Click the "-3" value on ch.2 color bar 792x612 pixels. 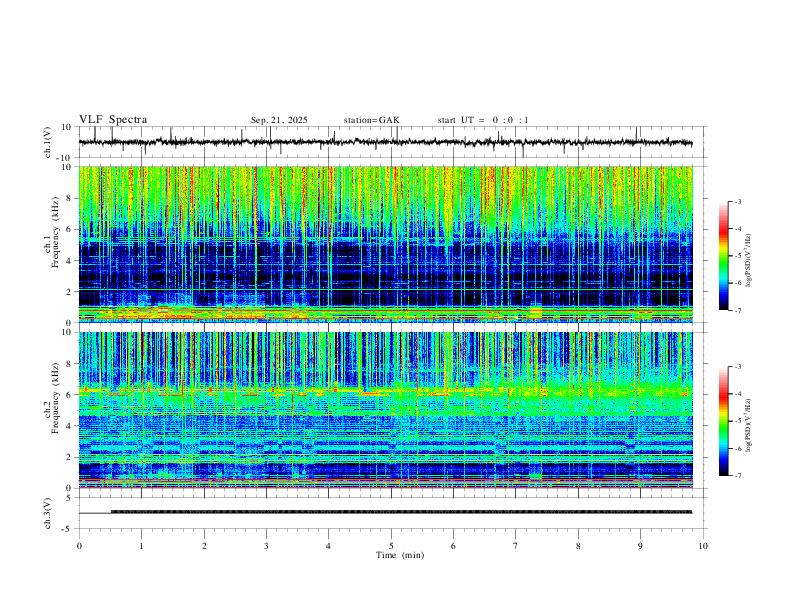(x=737, y=367)
